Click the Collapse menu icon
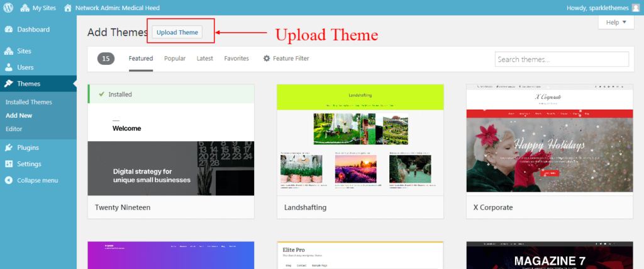This screenshot has height=269, width=644. (9, 180)
